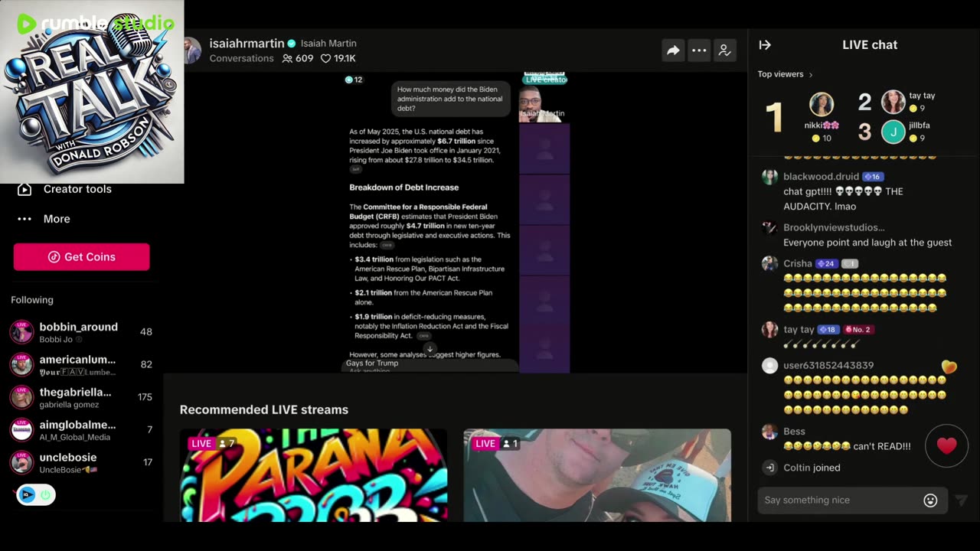Toggle the green power extension switch
980x551 pixels.
tap(45, 495)
